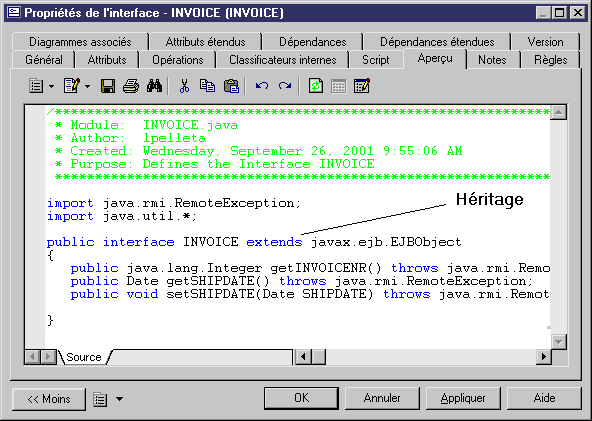Viewport: 592px width, 421px height.
Task: Click the Annuler button
Action: coord(382,398)
